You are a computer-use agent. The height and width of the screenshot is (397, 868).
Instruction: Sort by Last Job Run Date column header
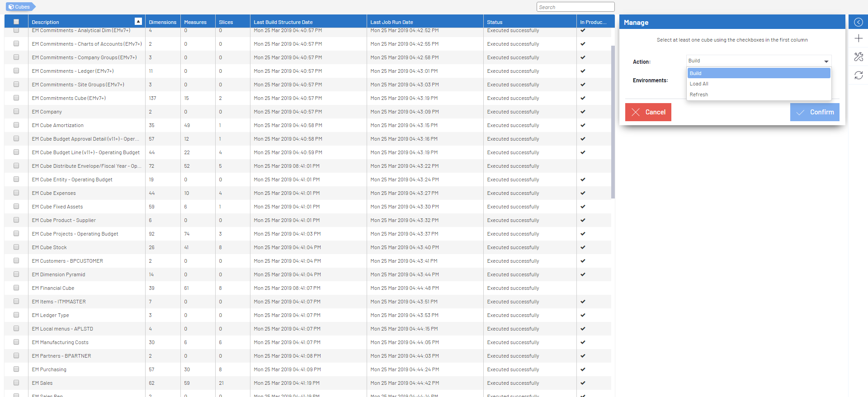(x=392, y=22)
